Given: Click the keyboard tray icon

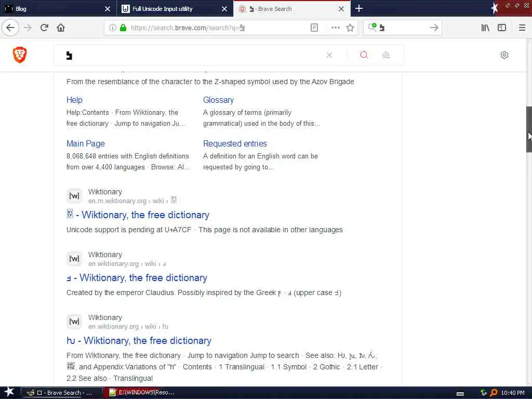Looking at the screenshot, I should click(460, 393).
